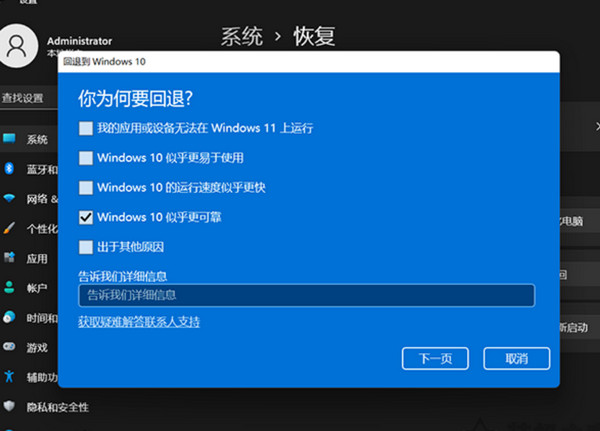Viewport: 600px width, 431px height.
Task: Click the 查找设置 search box
Action: pyautogui.click(x=28, y=98)
